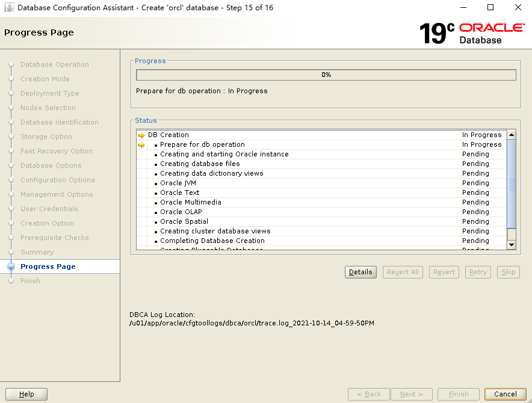Select the Progress Page step in the sidebar
This screenshot has width=532, height=403.
(x=48, y=266)
